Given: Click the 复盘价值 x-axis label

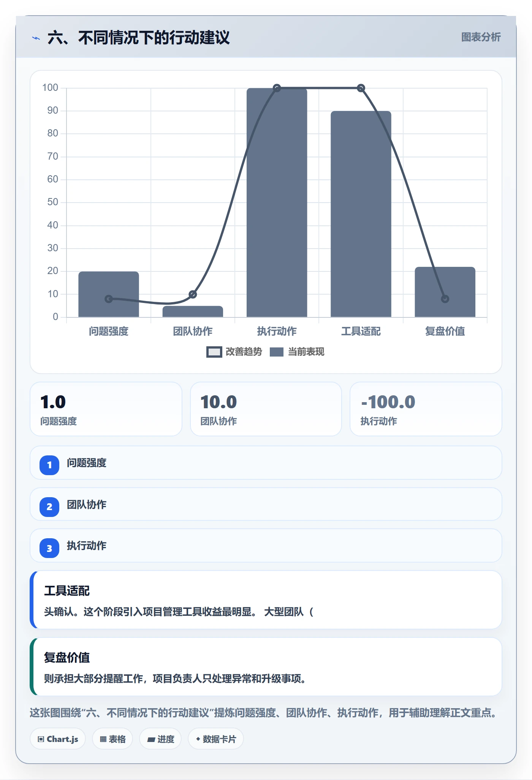Looking at the screenshot, I should click(445, 331).
